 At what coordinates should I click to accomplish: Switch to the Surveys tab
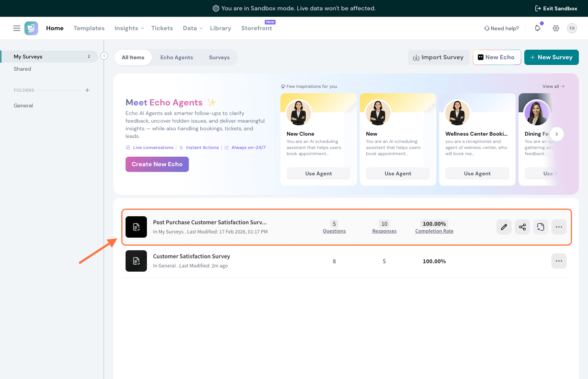(219, 57)
